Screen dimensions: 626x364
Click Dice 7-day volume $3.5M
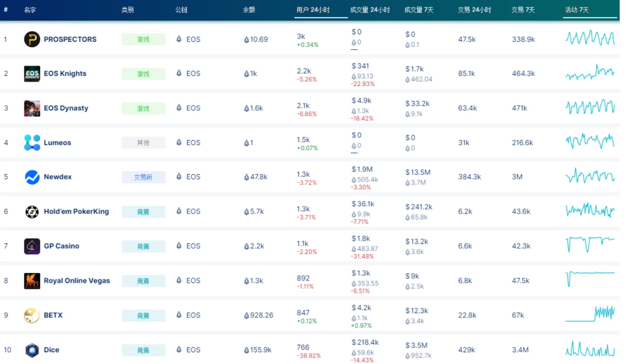(x=417, y=345)
